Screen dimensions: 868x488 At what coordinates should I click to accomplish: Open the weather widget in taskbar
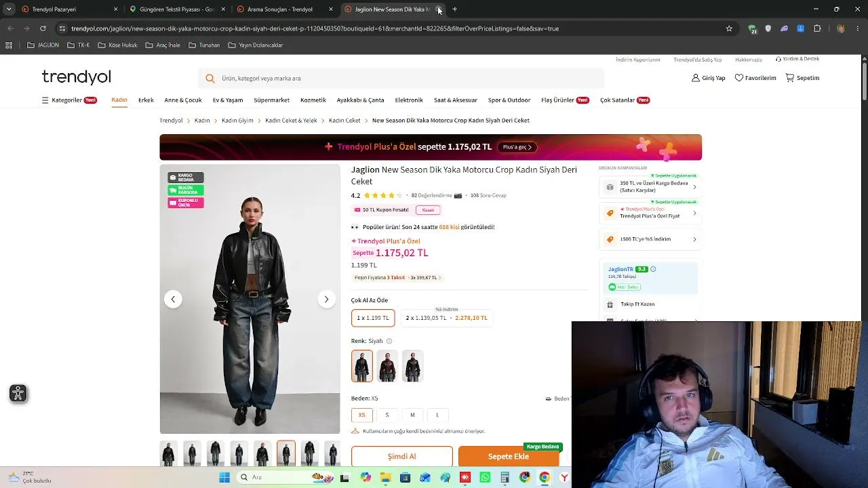[28, 477]
